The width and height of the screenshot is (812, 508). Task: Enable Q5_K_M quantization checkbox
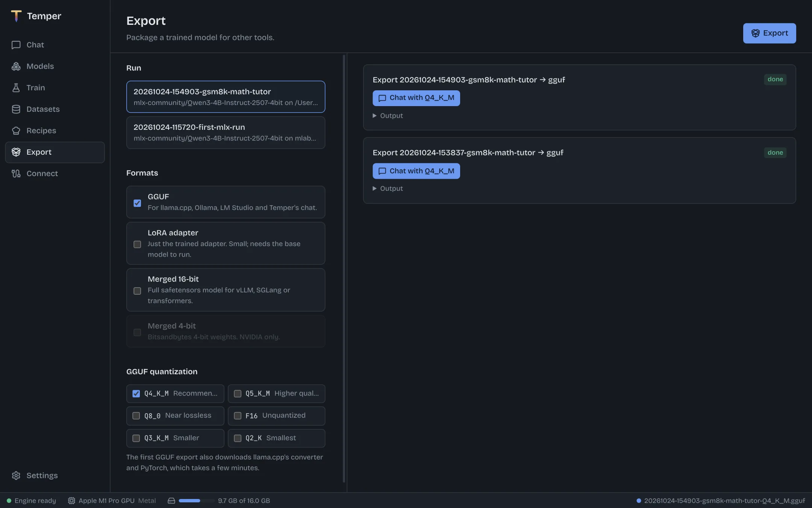point(238,394)
